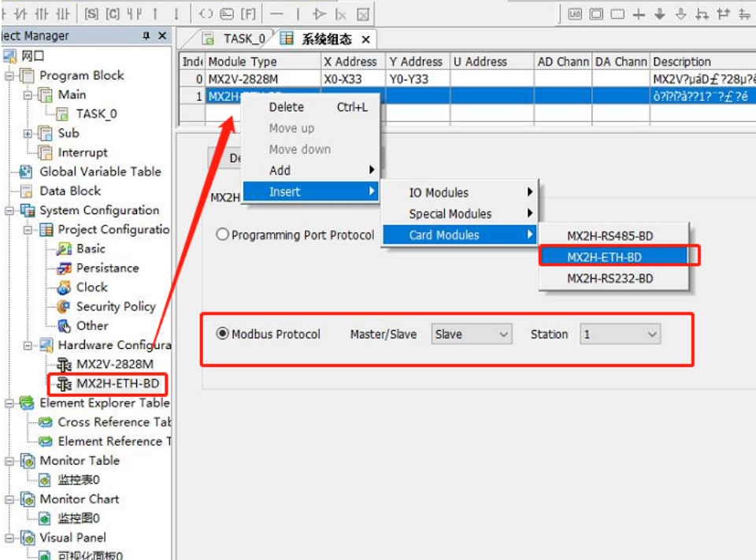The height and width of the screenshot is (560, 756).
Task: Click the Persistance icon in the tree
Action: coord(64,269)
